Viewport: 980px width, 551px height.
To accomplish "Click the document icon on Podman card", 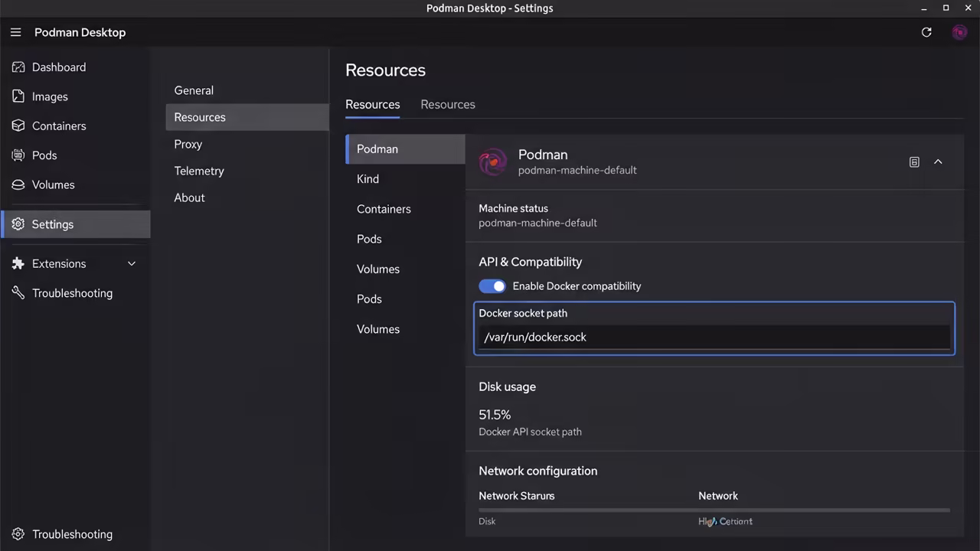I will (914, 162).
